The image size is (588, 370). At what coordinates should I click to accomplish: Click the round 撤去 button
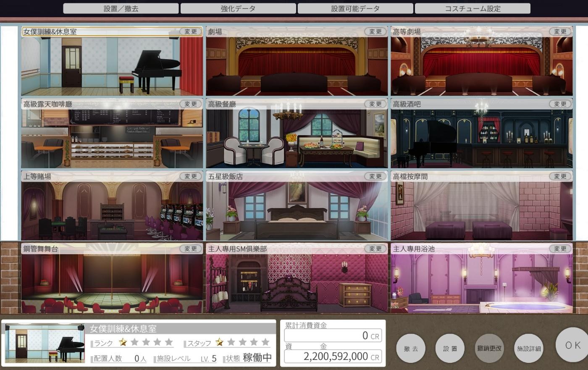[x=410, y=349]
